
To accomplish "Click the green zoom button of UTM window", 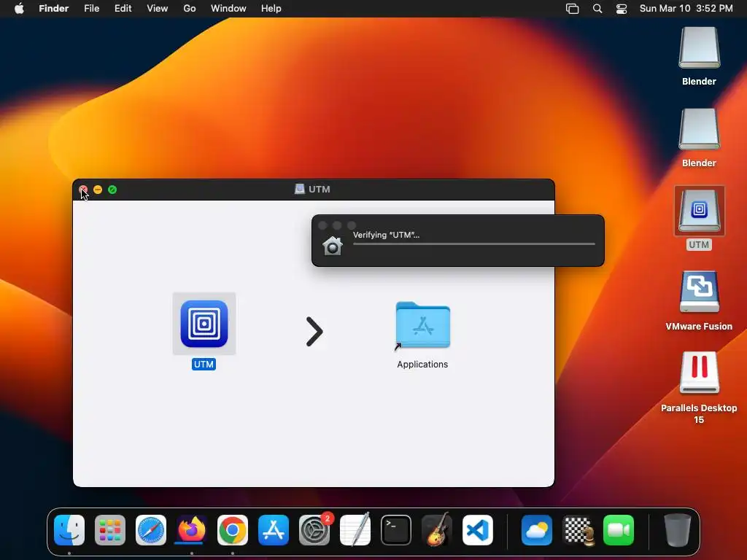I will pyautogui.click(x=112, y=190).
